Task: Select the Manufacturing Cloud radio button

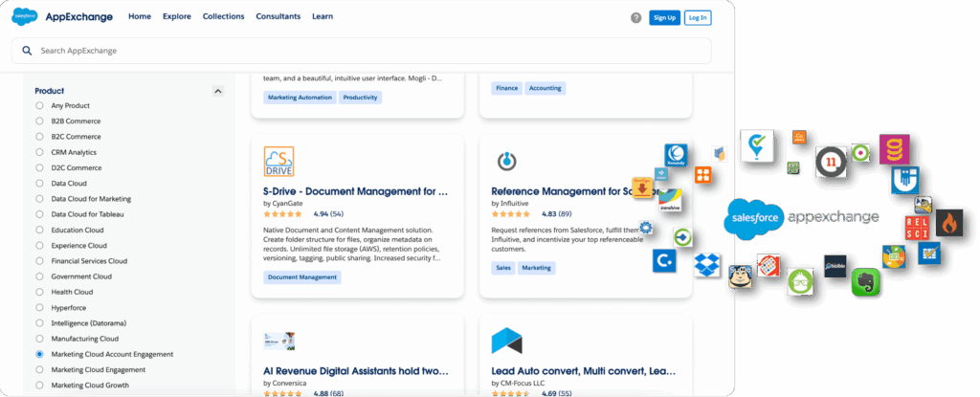Action: (x=39, y=339)
